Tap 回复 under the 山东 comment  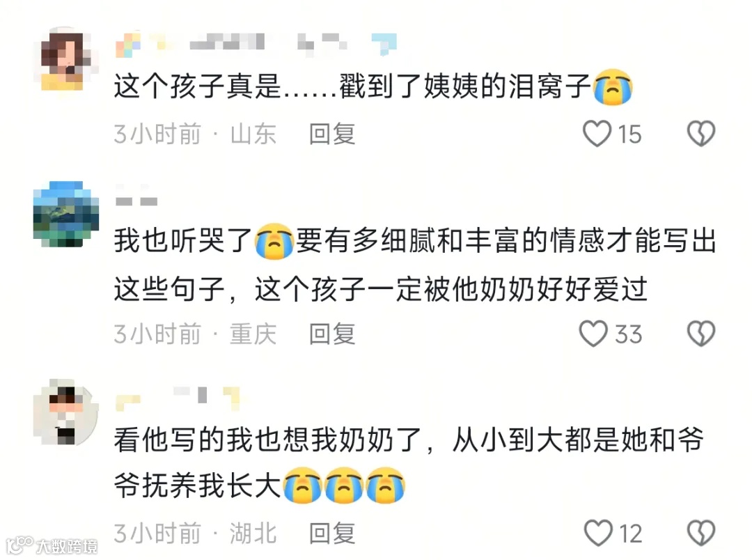coord(332,134)
